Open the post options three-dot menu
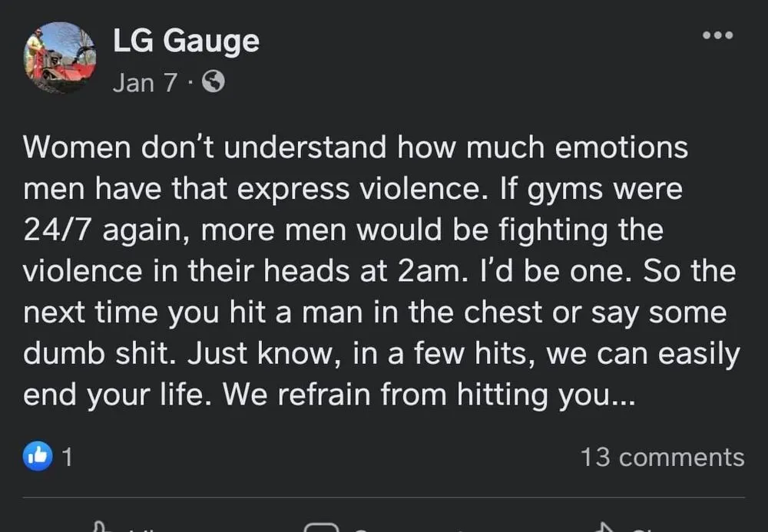 tap(718, 35)
